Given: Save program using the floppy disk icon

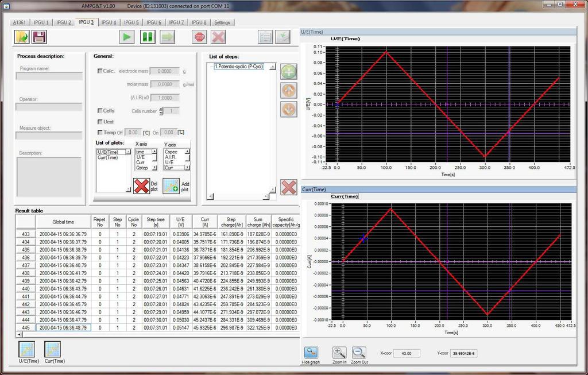Looking at the screenshot, I should coord(39,37).
